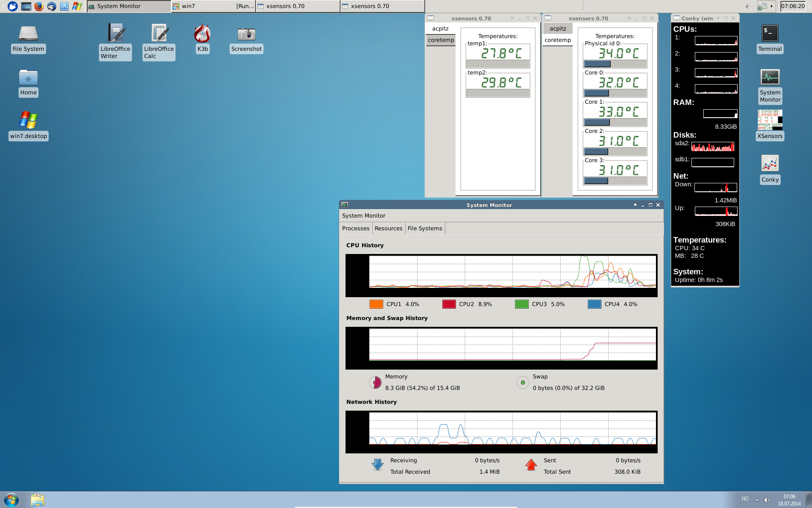Image resolution: width=812 pixels, height=508 pixels.
Task: Click the Windows 7 Start orb
Action: pyautogui.click(x=11, y=500)
